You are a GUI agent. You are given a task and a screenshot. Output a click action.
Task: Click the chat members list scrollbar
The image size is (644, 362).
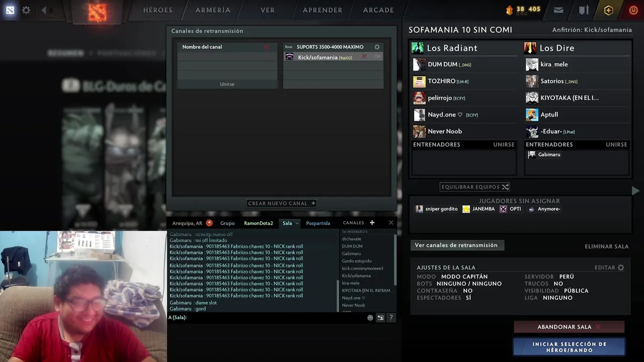coord(395,259)
